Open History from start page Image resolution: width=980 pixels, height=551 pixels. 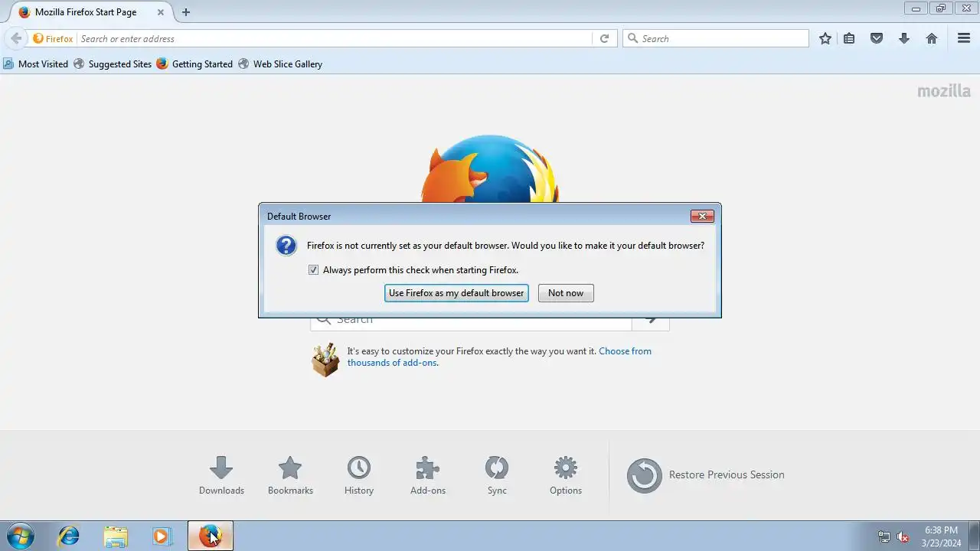click(x=359, y=475)
